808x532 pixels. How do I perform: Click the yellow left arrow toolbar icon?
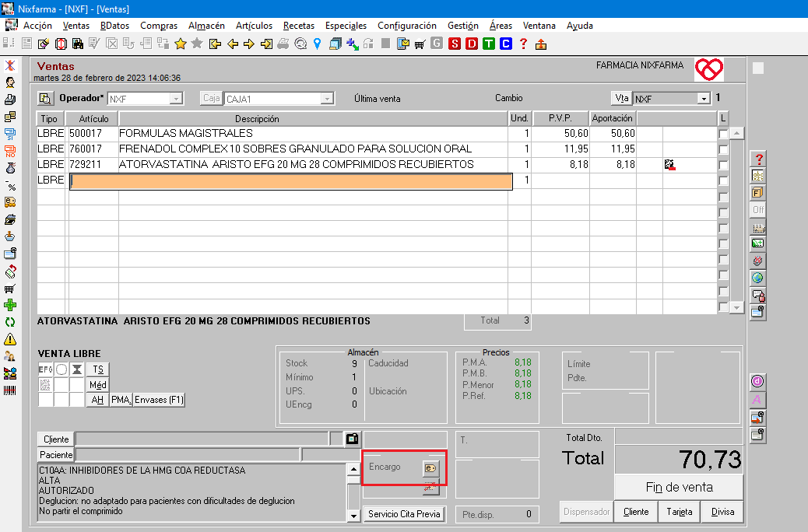pyautogui.click(x=233, y=44)
